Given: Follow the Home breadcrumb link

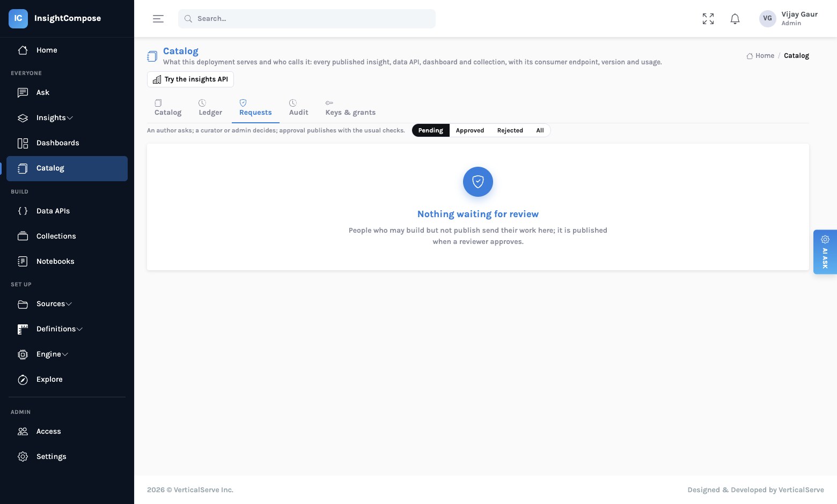Looking at the screenshot, I should click(x=760, y=56).
